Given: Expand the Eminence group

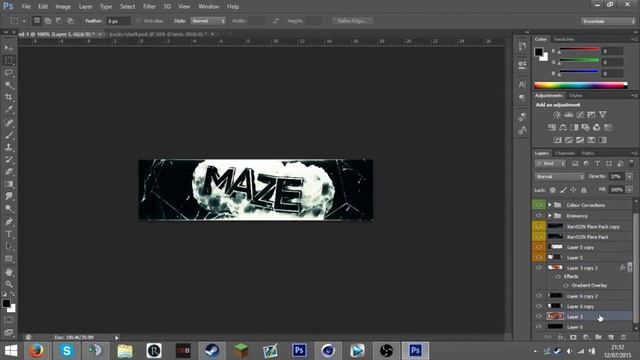Looking at the screenshot, I should pyautogui.click(x=550, y=216).
